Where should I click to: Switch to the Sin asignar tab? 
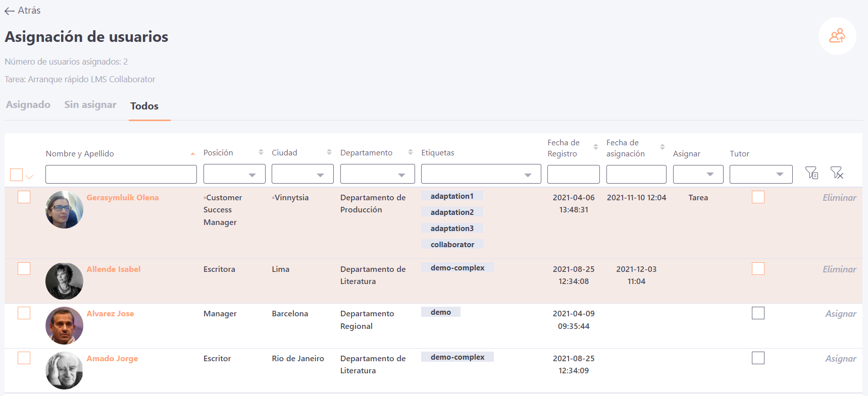[90, 105]
